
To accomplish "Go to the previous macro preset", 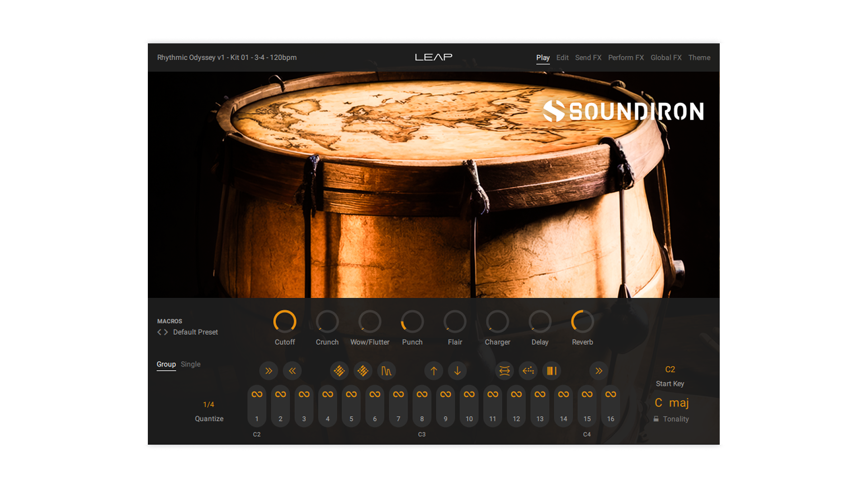I will (159, 332).
